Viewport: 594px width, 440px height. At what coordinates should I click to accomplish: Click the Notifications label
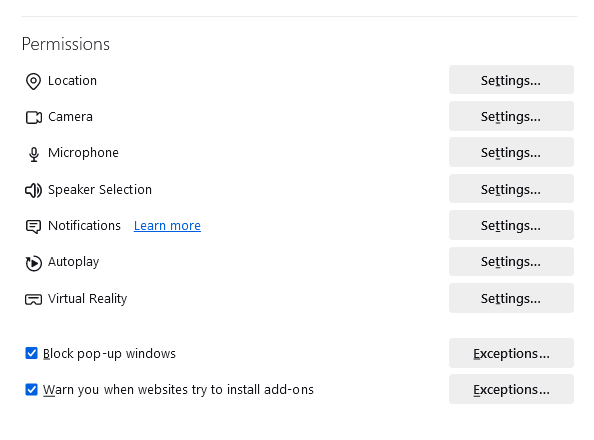tap(84, 226)
